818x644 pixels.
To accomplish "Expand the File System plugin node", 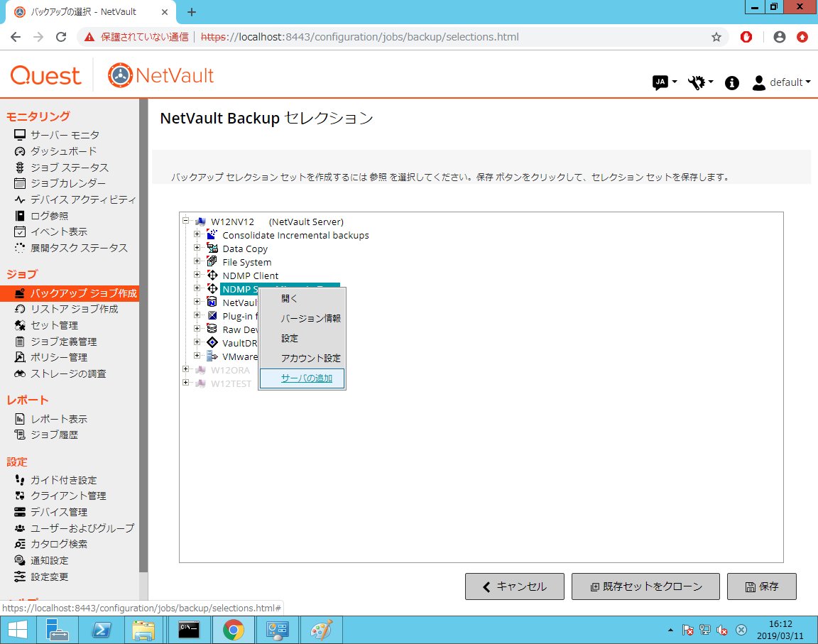I will (x=197, y=261).
